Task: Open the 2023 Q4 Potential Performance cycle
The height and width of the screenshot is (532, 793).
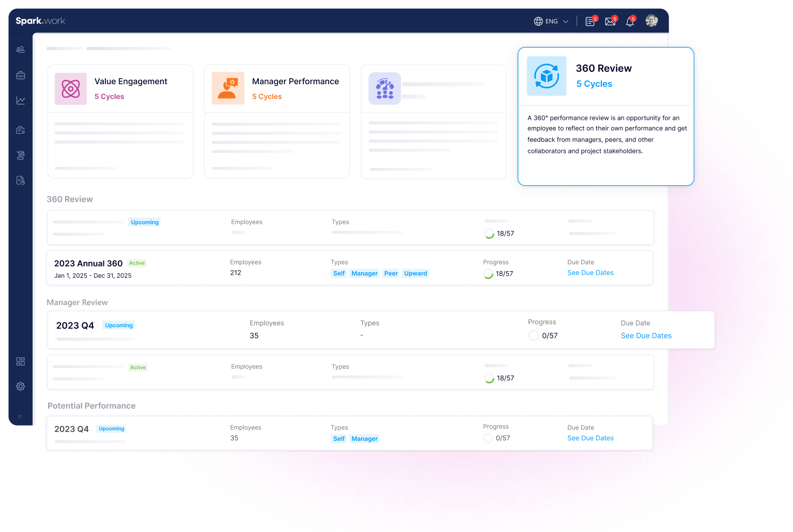Action: pos(71,429)
